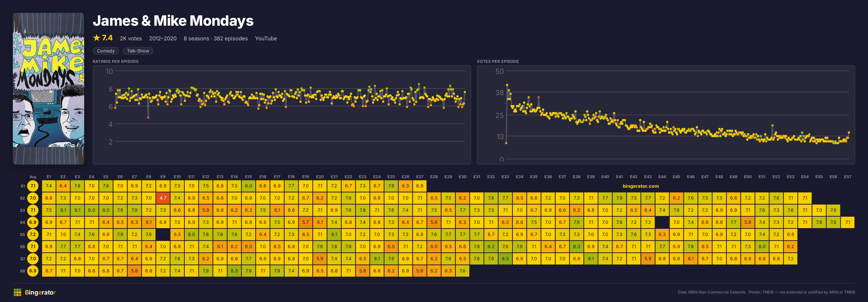The height and width of the screenshot is (302, 868).
Task: Click the Bingerator logo grid icon
Action: point(17,292)
